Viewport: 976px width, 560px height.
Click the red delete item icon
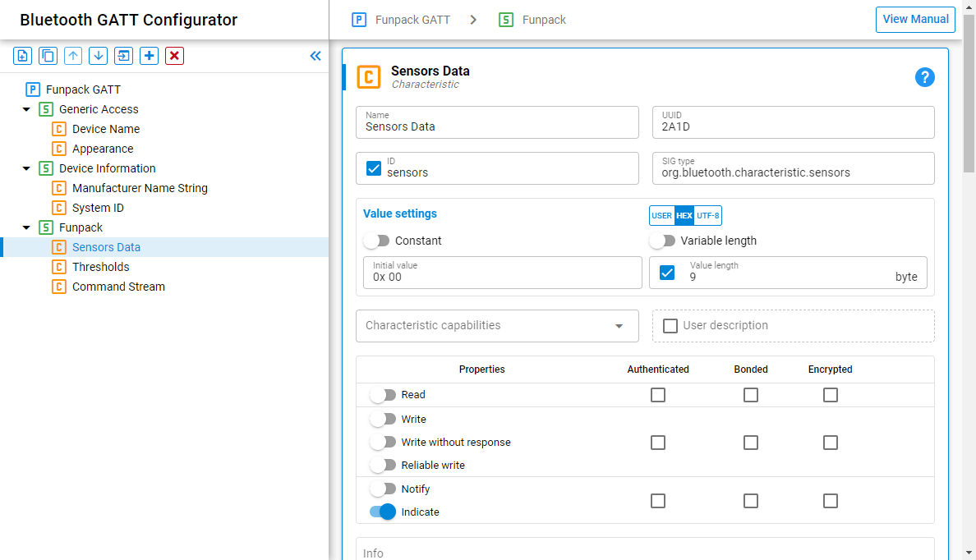[x=174, y=56]
